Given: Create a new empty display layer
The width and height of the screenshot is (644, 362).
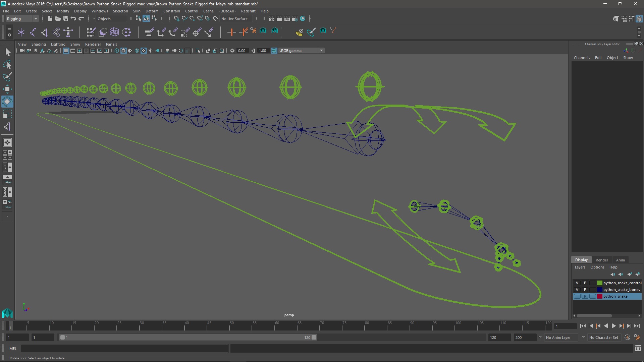Looking at the screenshot, I should (x=630, y=274).
